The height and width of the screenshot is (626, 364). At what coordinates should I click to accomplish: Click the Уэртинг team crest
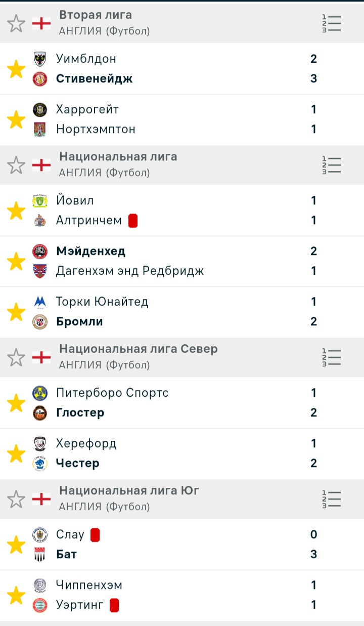[40, 605]
